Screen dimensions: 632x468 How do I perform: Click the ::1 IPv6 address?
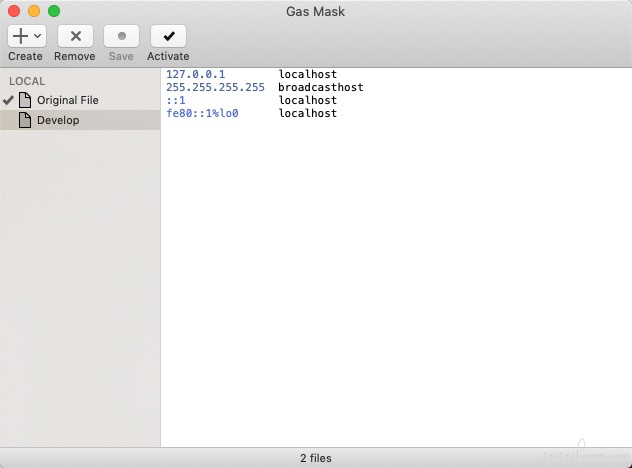click(x=176, y=100)
